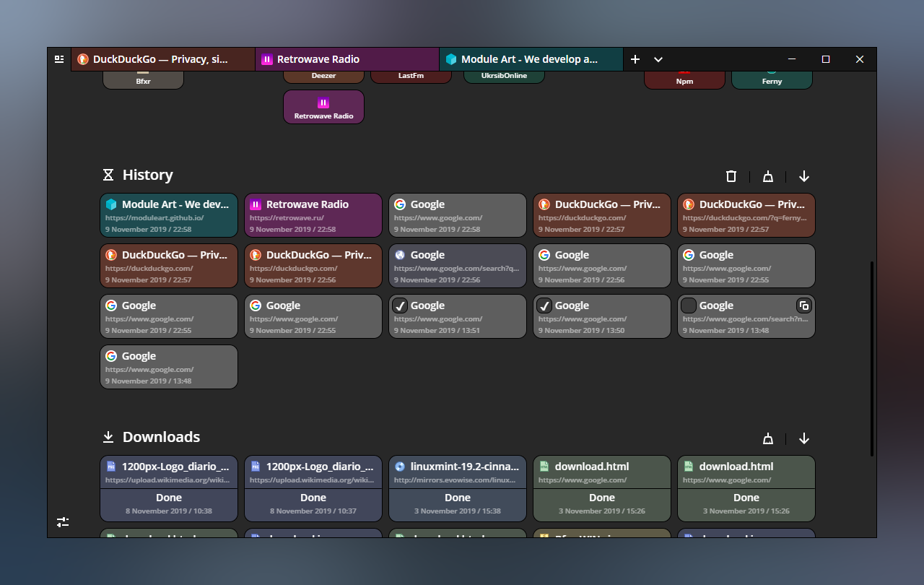Open the DuckDuckGo ?q=ferny history entry

(746, 215)
